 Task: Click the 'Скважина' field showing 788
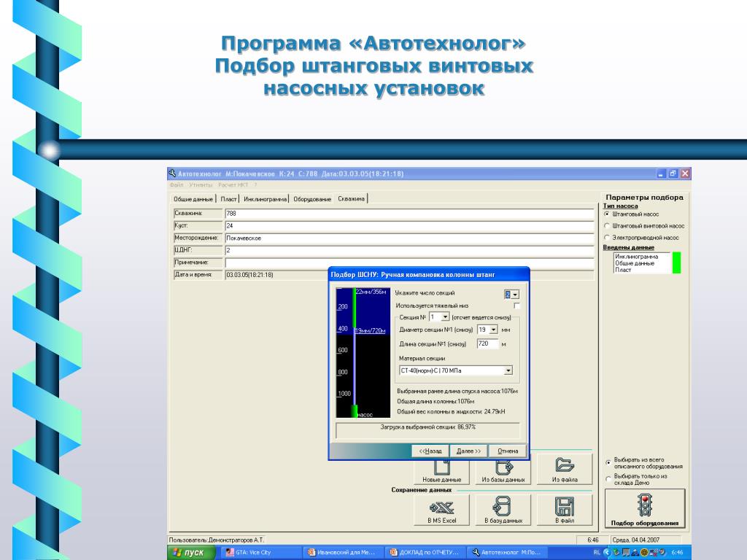point(409,214)
